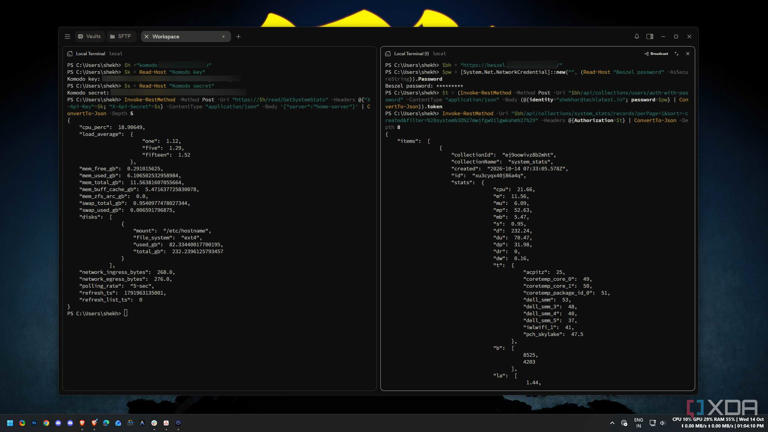Add a new tab with the plus button
The image size is (768, 432).
(x=239, y=36)
